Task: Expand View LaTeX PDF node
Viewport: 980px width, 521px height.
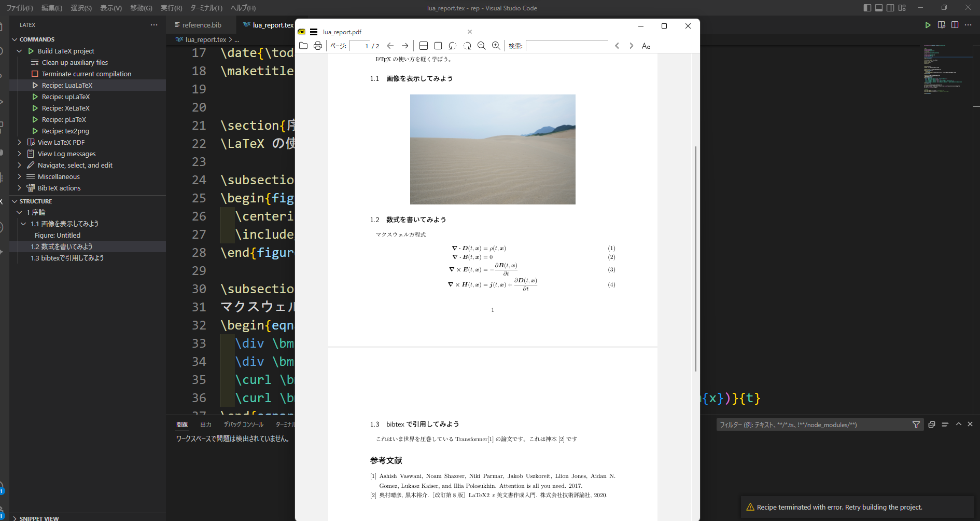Action: [x=19, y=142]
